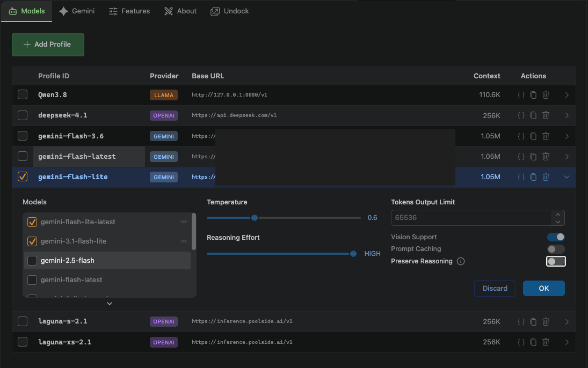
Task: Expand the gemini-flash-3.6 profile details
Action: tap(567, 136)
